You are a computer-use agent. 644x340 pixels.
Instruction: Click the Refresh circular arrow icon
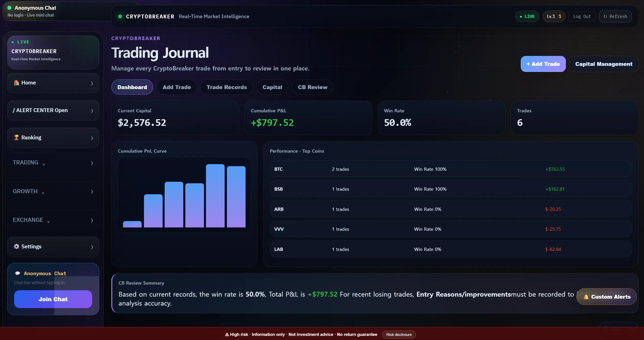(605, 16)
